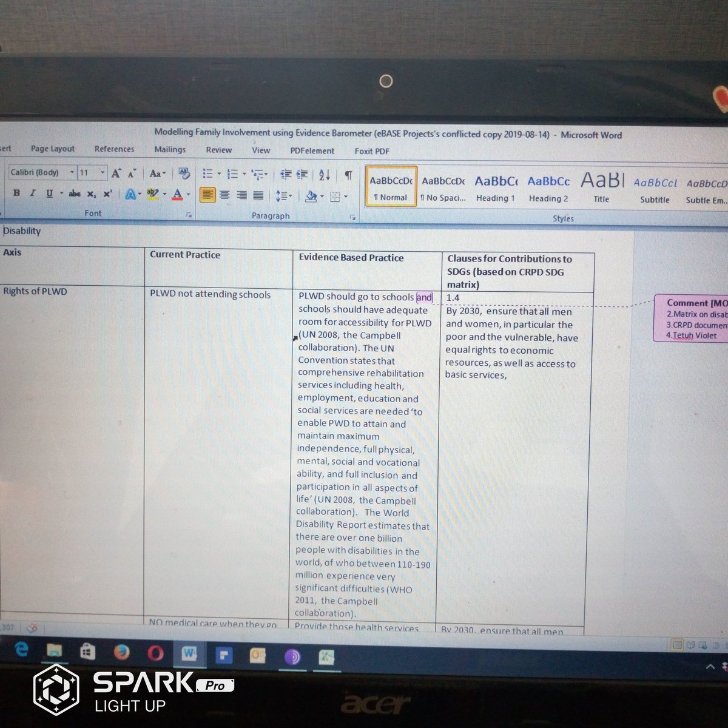Screen dimensions: 728x728
Task: Open File Explorer from taskbar
Action: coord(55,652)
